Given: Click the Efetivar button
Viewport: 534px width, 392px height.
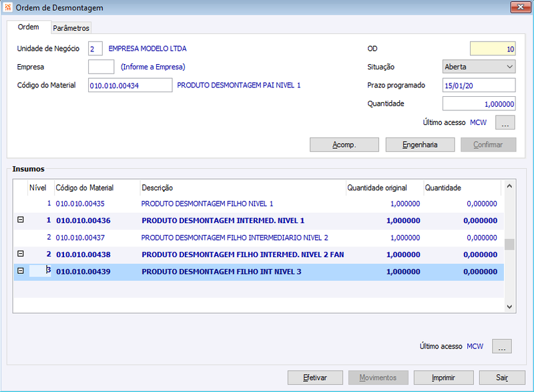Looking at the screenshot, I should 315,378.
